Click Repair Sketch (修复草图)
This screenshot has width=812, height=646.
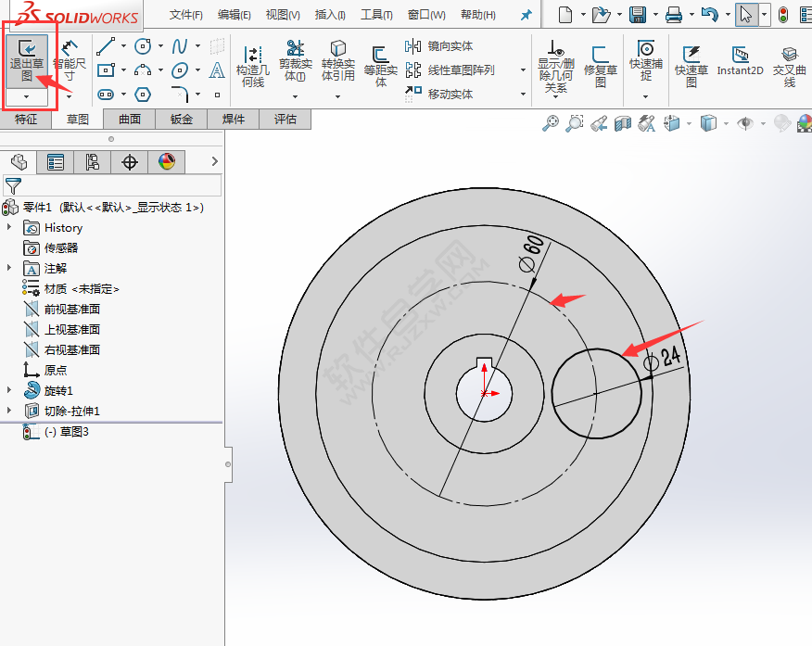(x=601, y=66)
